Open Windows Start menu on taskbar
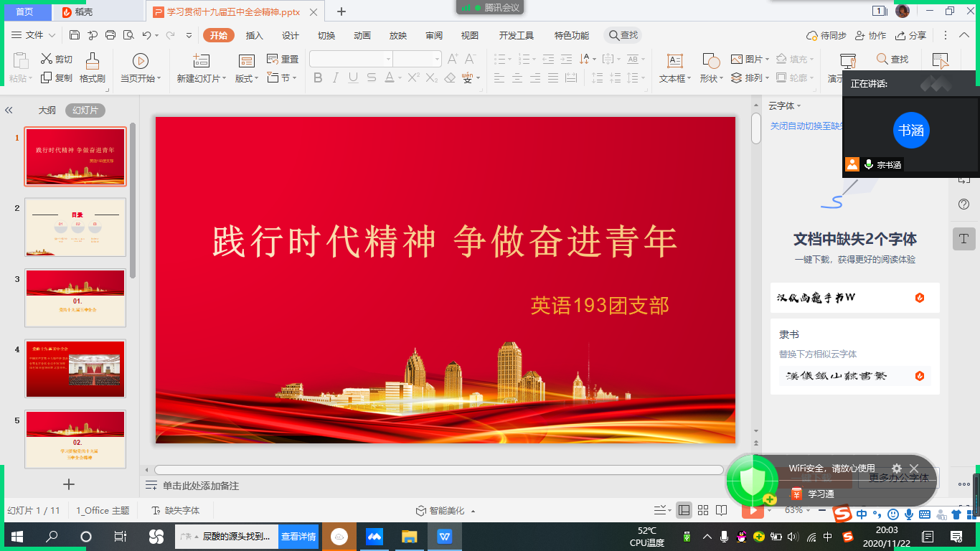980x551 pixels. point(16,537)
